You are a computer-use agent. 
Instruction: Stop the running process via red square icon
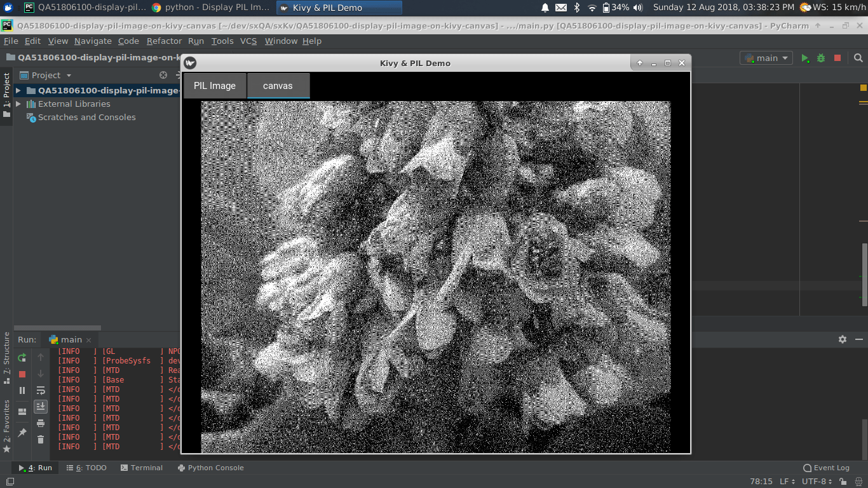[836, 58]
